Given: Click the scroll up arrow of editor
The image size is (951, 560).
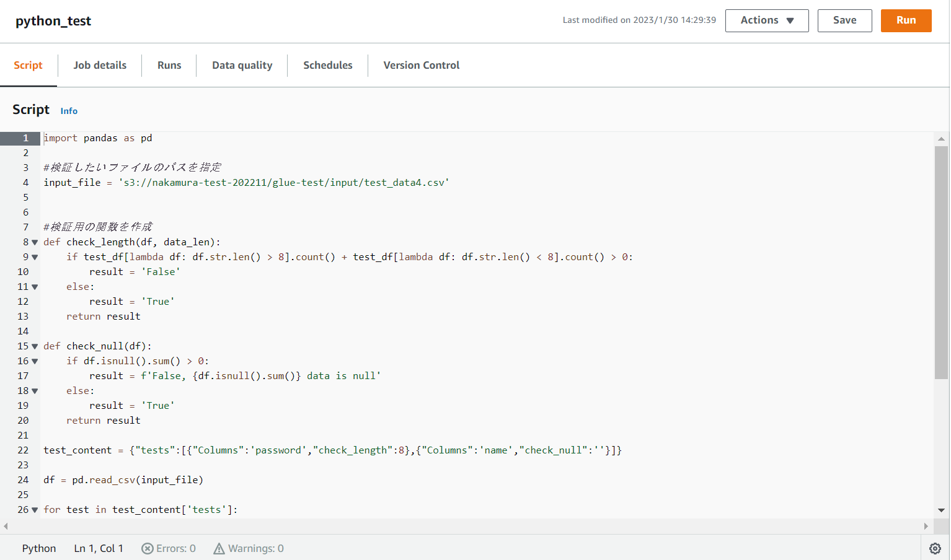Looking at the screenshot, I should coord(941,139).
